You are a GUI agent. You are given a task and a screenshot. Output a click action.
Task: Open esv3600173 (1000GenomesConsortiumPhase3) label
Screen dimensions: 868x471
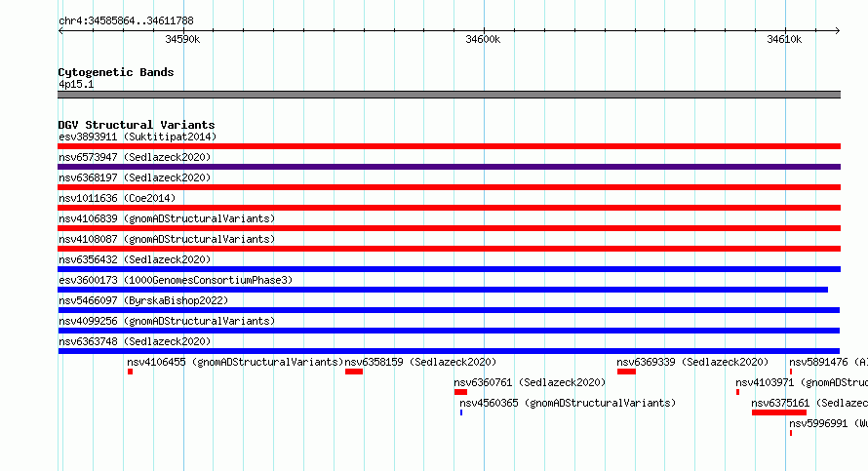(176, 280)
